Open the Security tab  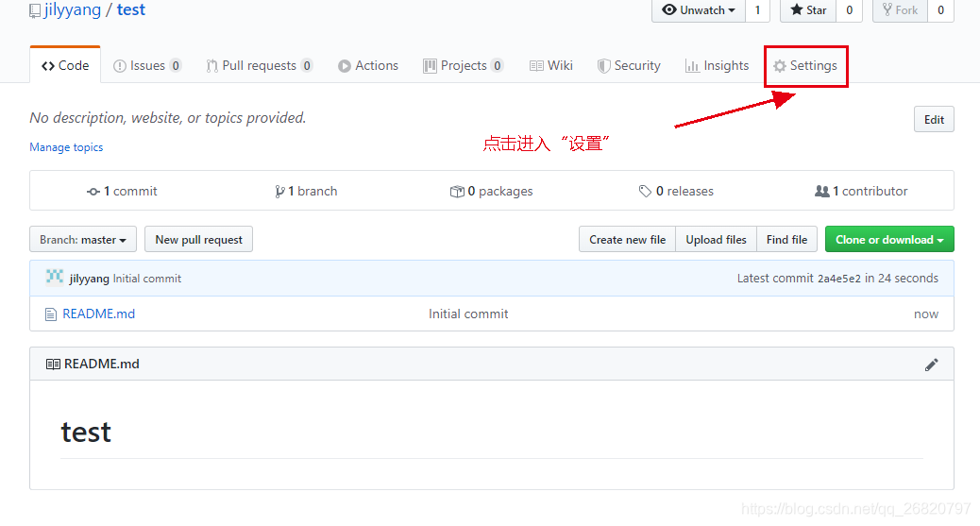629,66
